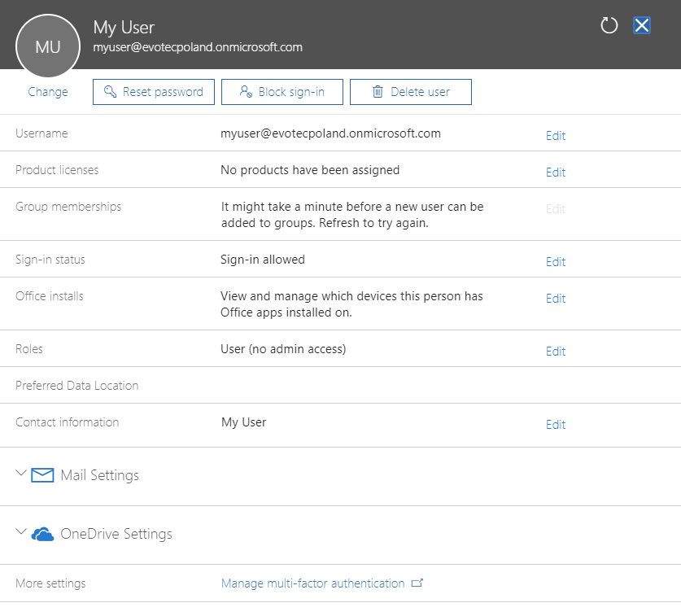Click the MU avatar circle
Image resolution: width=681 pixels, height=616 pixels.
[48, 47]
